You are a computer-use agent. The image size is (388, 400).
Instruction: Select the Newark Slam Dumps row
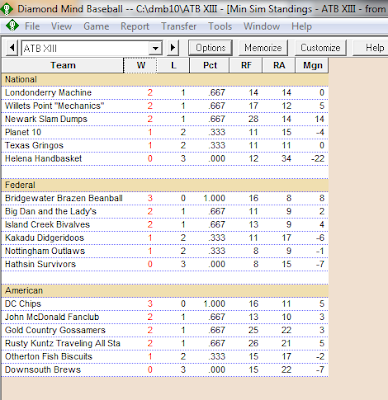165,119
